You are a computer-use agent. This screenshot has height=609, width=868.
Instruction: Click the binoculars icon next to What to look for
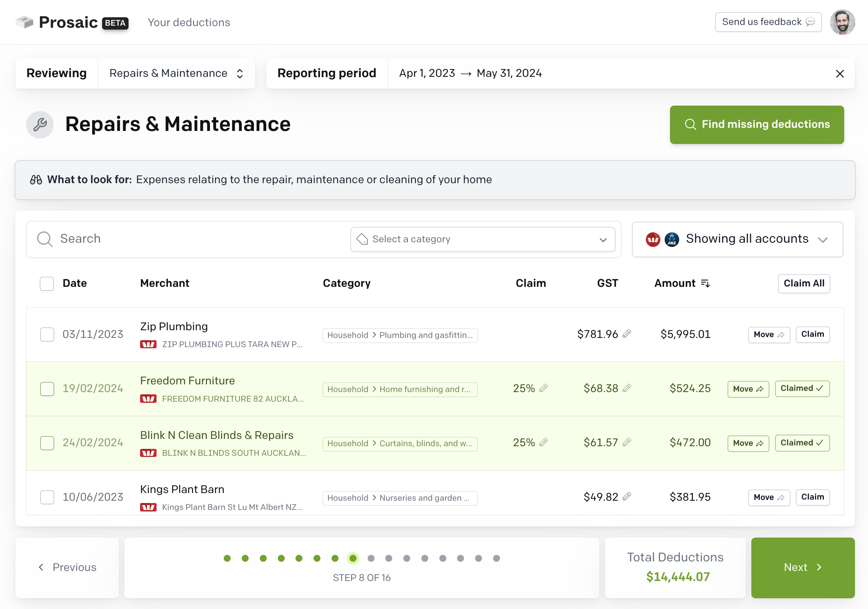click(36, 180)
